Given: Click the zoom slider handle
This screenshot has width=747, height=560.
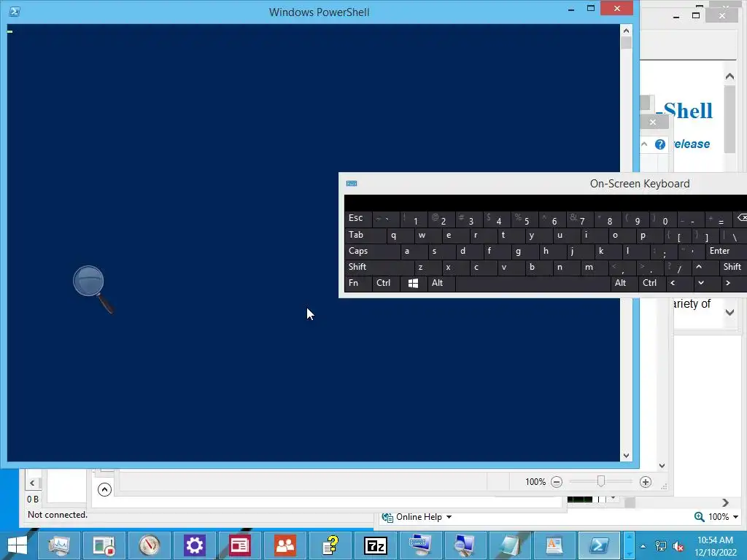Looking at the screenshot, I should pyautogui.click(x=601, y=481).
